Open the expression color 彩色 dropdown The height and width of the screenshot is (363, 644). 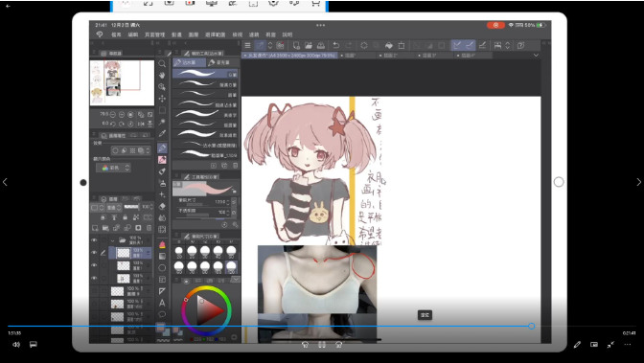click(x=114, y=168)
